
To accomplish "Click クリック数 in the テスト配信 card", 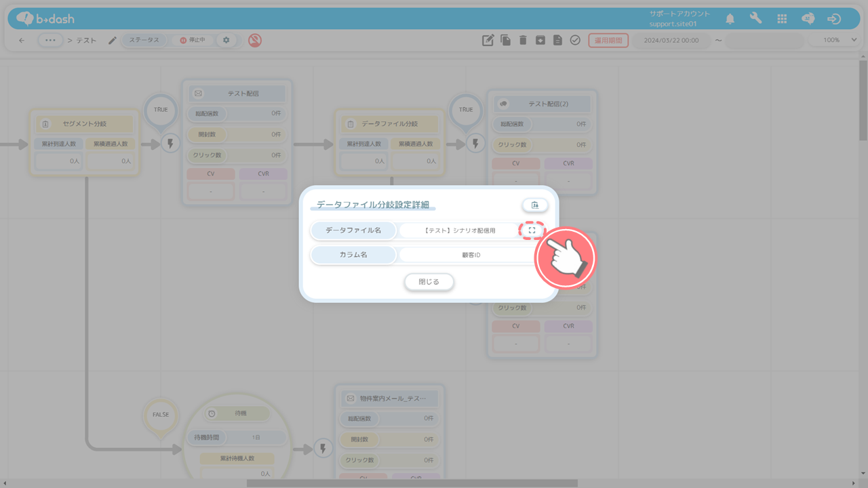I will 208,155.
